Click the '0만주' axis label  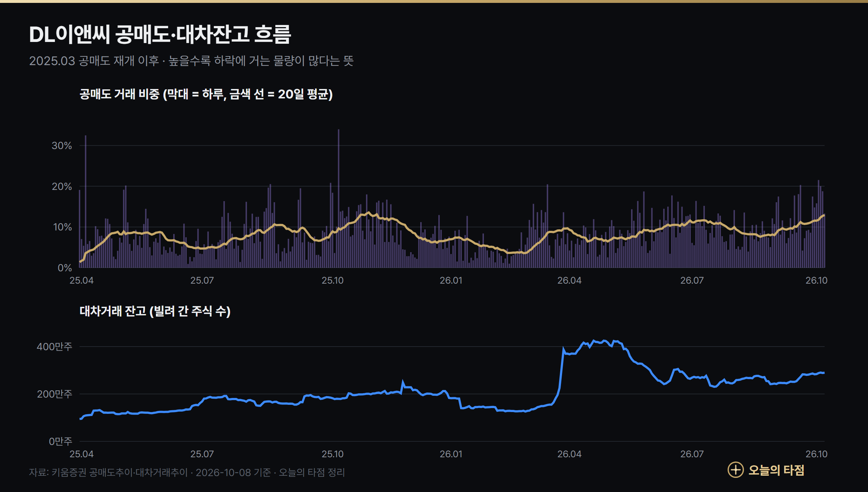point(60,441)
